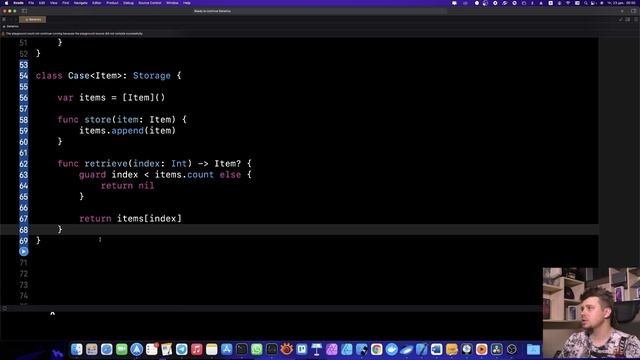
Task: Click 'items[index]' on line 67
Action: click(x=149, y=219)
